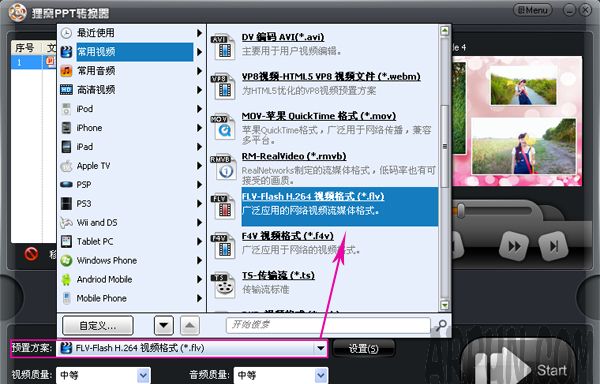This screenshot has height=384, width=600.
Task: Expand the 最近使用 submenu arrow
Action: pyautogui.click(x=199, y=33)
